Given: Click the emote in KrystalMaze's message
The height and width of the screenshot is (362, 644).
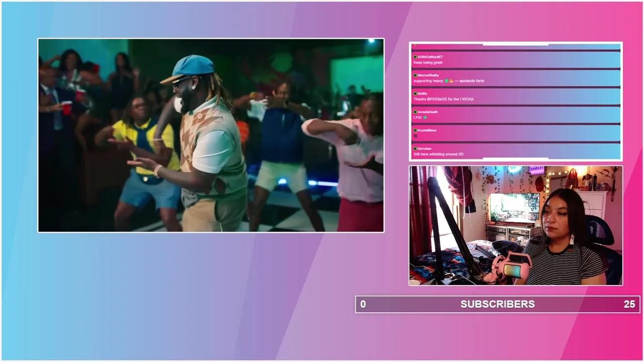Looking at the screenshot, I should coord(416,136).
